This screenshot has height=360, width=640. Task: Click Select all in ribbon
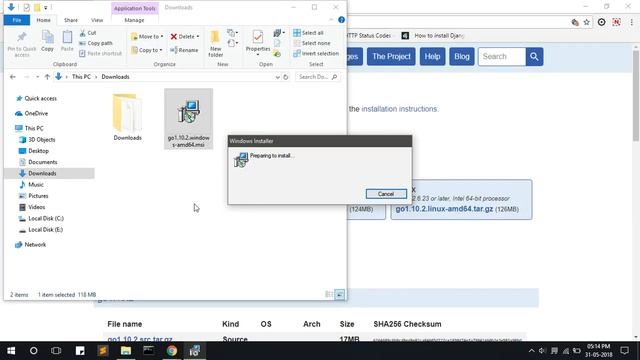pos(309,33)
